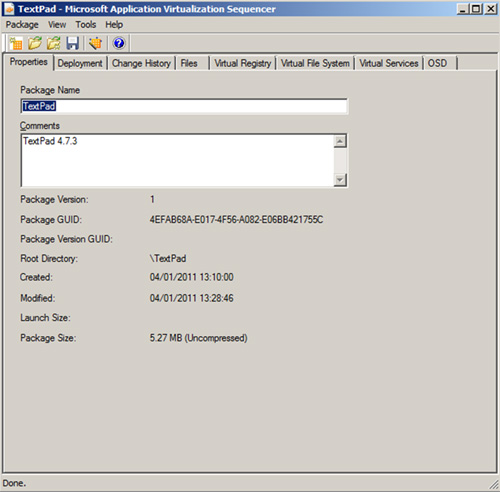Click the Package Version value 1
Screen dimensions: 500x492
(x=152, y=199)
